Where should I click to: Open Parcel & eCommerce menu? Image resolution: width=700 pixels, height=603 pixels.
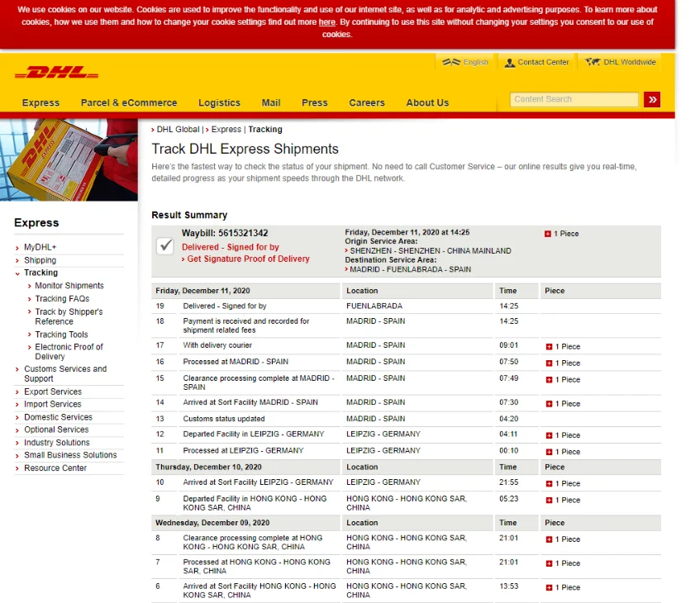coord(129,102)
